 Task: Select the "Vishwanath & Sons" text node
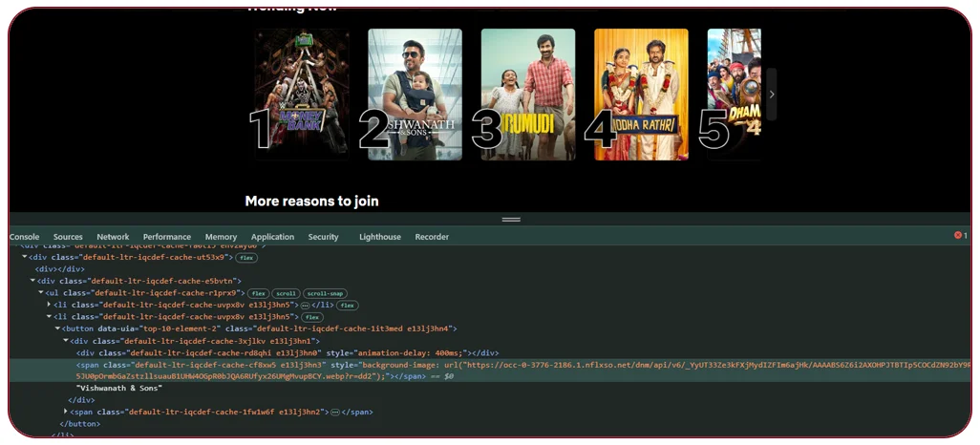coord(119,388)
